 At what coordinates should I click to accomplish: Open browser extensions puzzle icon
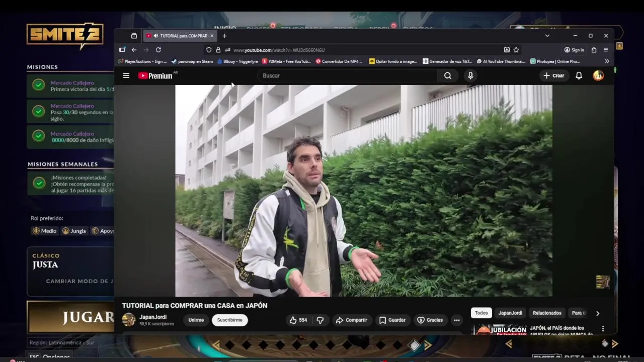[594, 50]
